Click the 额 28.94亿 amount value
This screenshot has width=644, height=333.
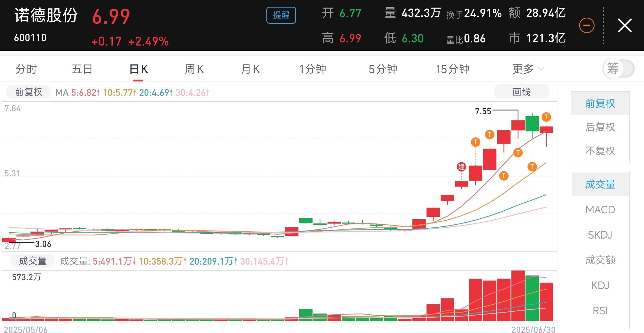pos(537,13)
